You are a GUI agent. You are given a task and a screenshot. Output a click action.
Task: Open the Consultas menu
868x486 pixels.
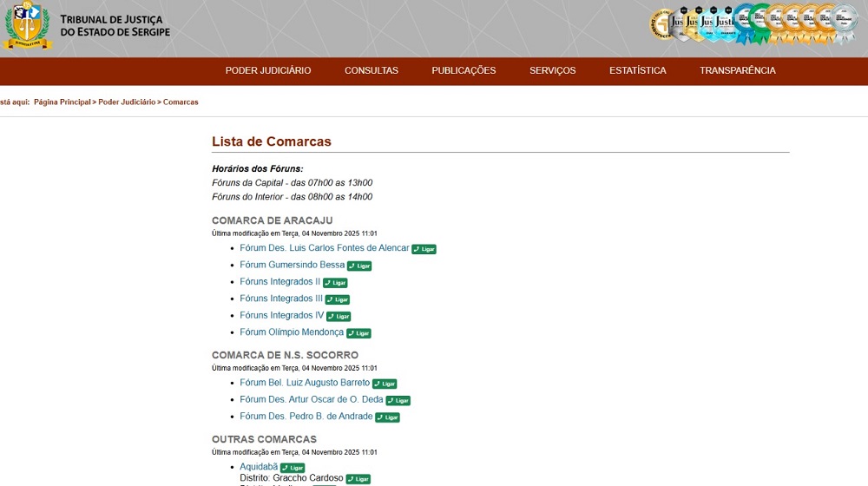point(371,71)
